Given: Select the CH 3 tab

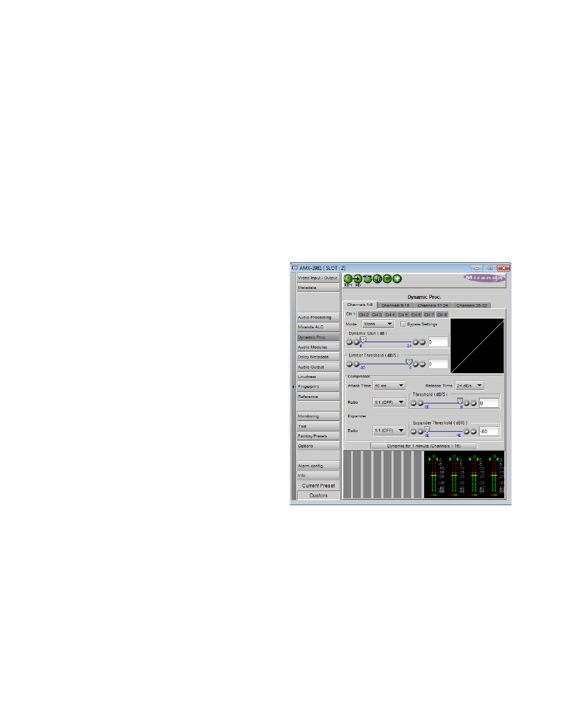Looking at the screenshot, I should [x=376, y=315].
